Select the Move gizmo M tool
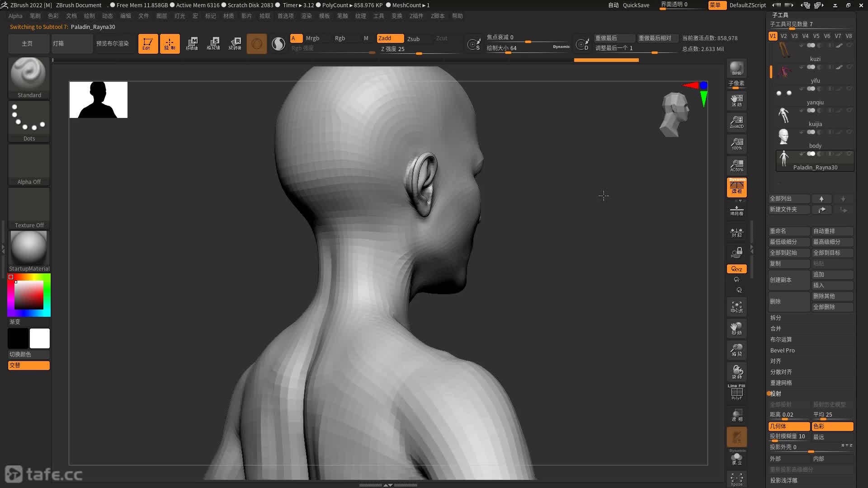This screenshot has height=488, width=868. click(192, 44)
